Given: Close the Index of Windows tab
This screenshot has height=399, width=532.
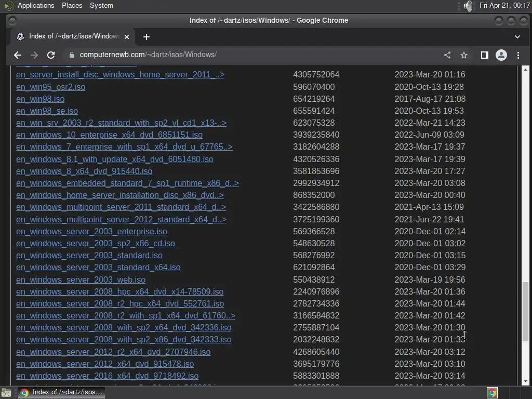Looking at the screenshot, I should point(127,37).
